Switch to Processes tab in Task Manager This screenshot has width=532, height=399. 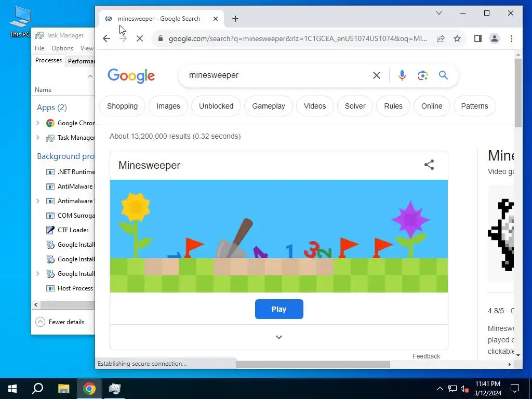pyautogui.click(x=48, y=60)
